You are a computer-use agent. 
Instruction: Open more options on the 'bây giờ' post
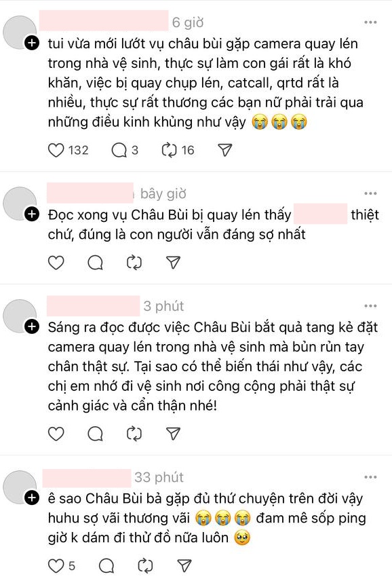370,193
